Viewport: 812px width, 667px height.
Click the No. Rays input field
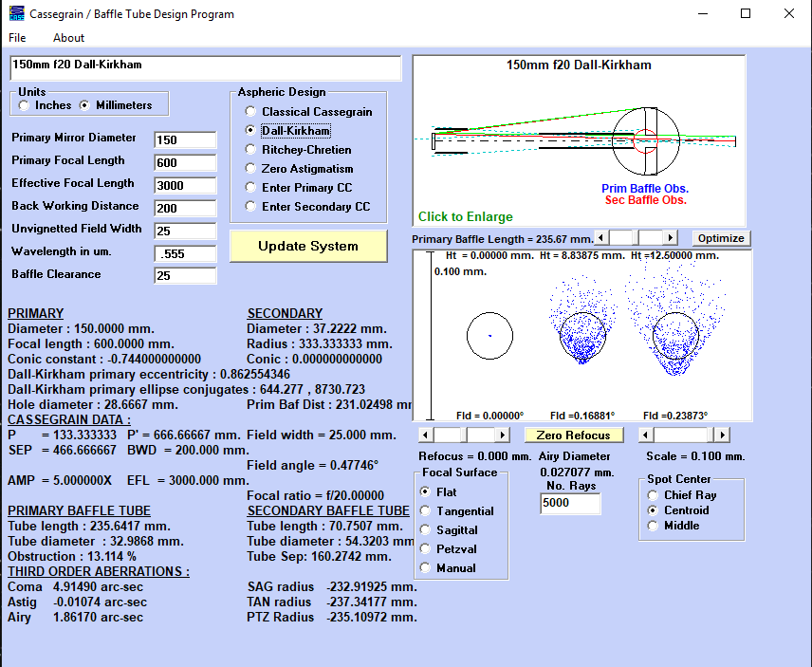pos(570,504)
